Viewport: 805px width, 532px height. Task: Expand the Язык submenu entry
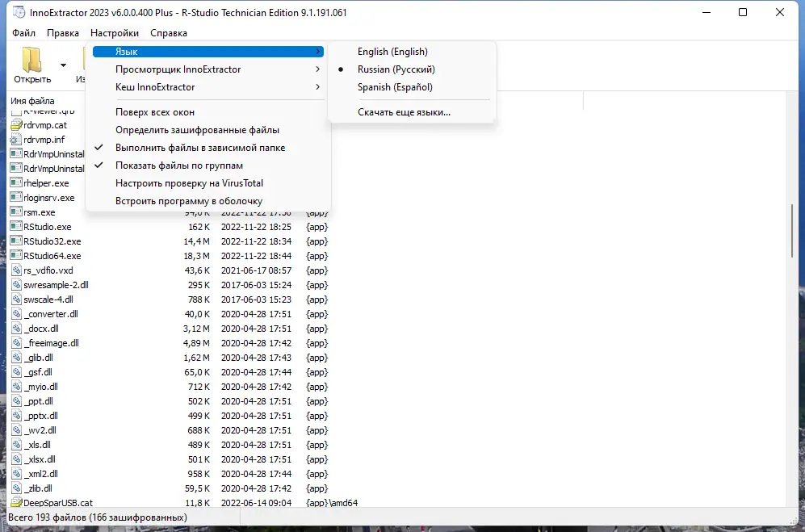click(x=208, y=52)
